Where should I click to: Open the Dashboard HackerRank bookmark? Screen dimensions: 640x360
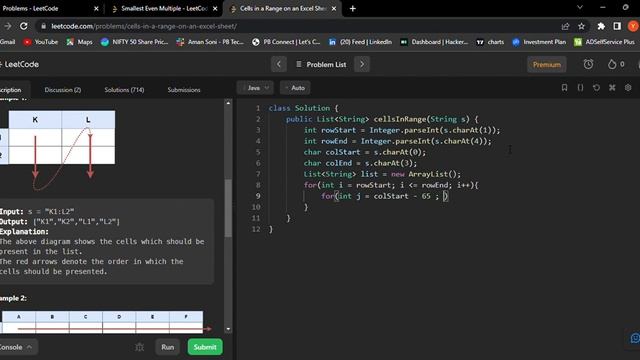tap(434, 42)
